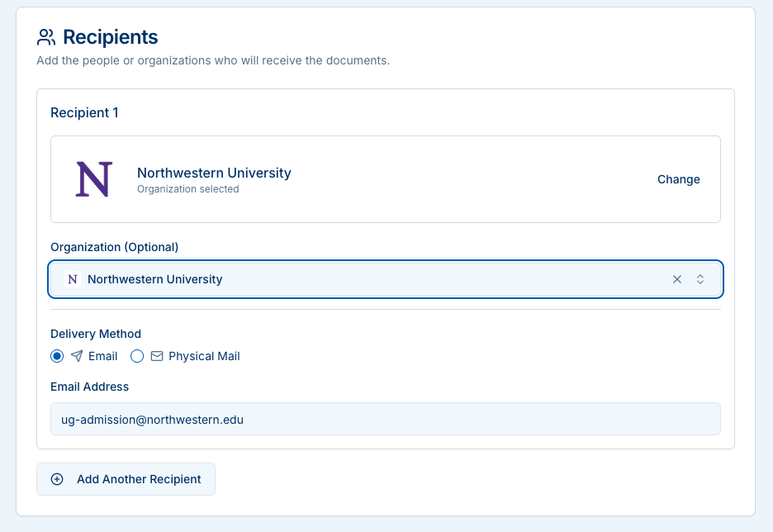The width and height of the screenshot is (773, 532).
Task: Select the Email delivery radio button
Action: (x=56, y=356)
